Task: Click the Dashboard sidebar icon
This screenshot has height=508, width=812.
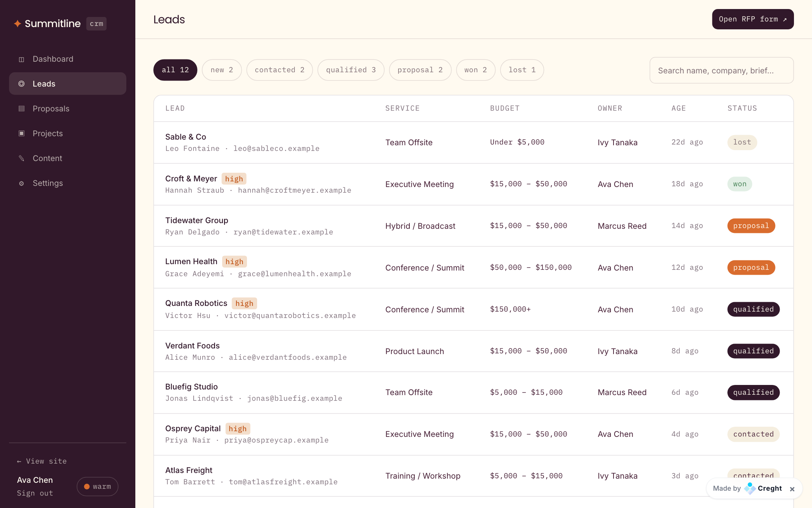Action: pyautogui.click(x=21, y=59)
